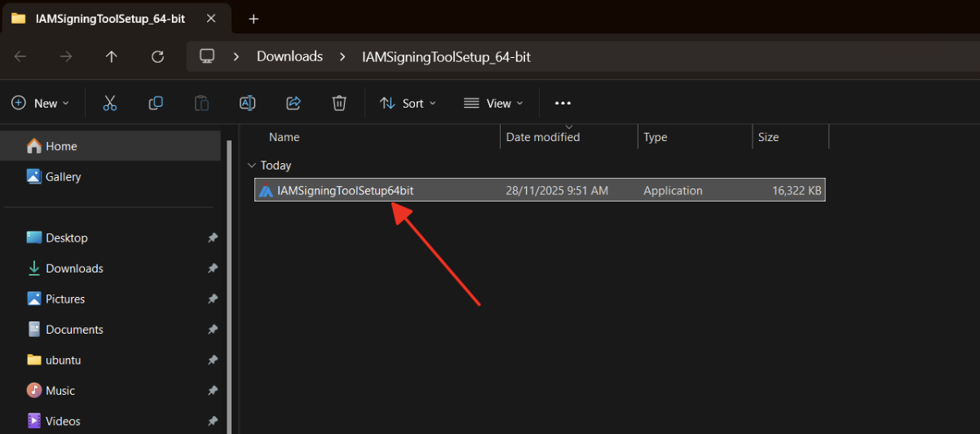Click IAMSigningToolSetup_64-bit breadcrumb segment
Screen dimensions: 980x434
[446, 56]
